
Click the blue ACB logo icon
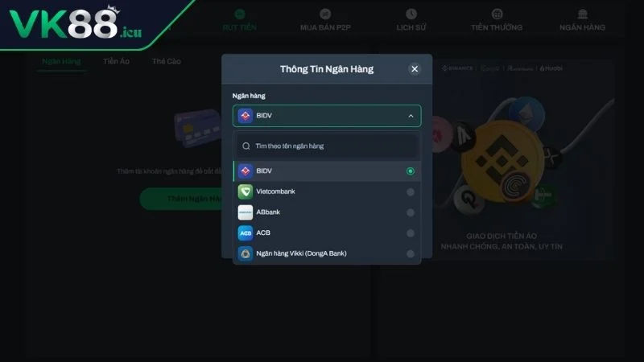pos(246,232)
